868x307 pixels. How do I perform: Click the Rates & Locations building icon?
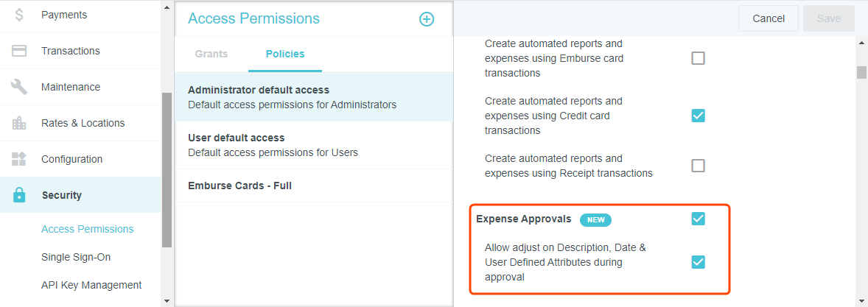[19, 123]
